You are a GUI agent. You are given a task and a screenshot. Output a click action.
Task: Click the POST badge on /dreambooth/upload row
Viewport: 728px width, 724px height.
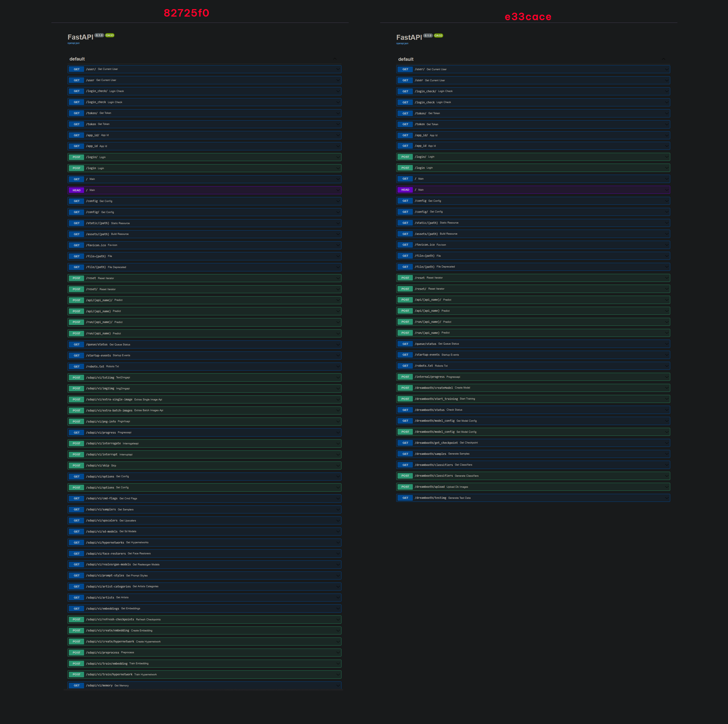pyautogui.click(x=405, y=487)
